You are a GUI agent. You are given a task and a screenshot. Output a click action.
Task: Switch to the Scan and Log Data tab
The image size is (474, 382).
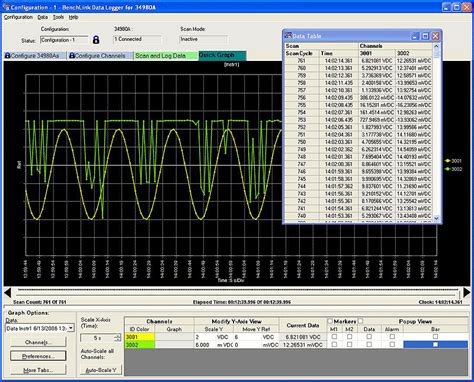(166, 56)
